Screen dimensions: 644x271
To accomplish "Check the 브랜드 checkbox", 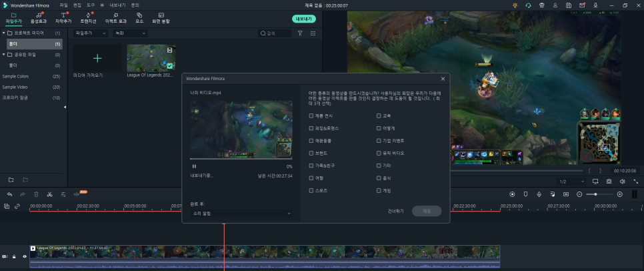I will click(311, 153).
